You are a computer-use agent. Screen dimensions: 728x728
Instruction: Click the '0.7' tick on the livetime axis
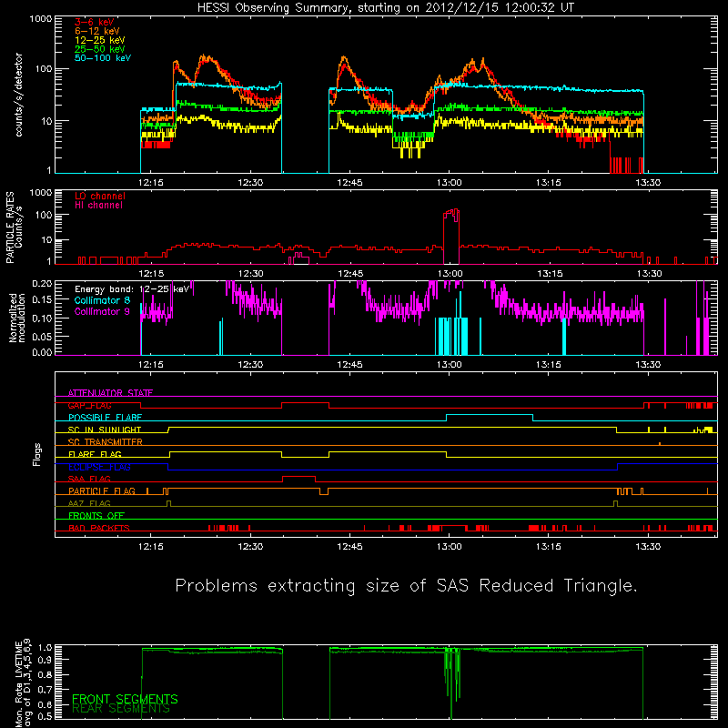click(45, 690)
